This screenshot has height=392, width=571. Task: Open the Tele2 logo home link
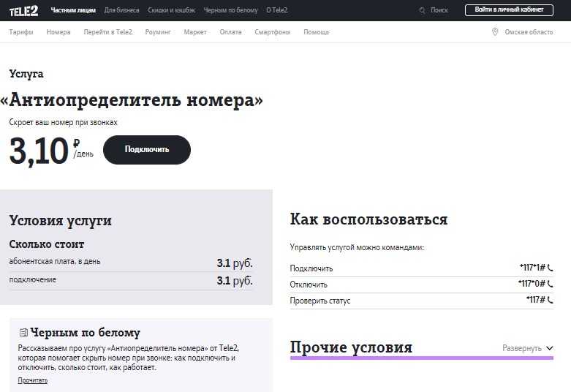pos(23,10)
